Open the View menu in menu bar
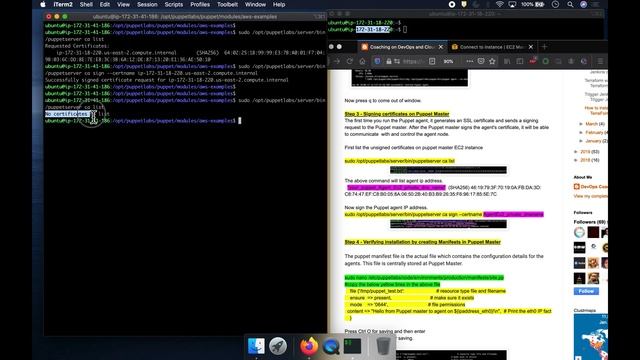Image resolution: width=640 pixels, height=360 pixels. coord(123,4)
